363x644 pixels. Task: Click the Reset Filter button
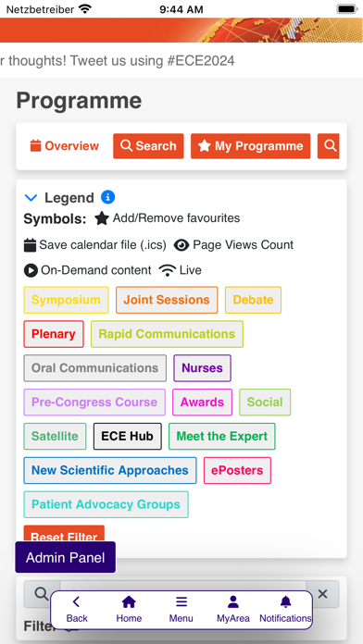(x=64, y=534)
